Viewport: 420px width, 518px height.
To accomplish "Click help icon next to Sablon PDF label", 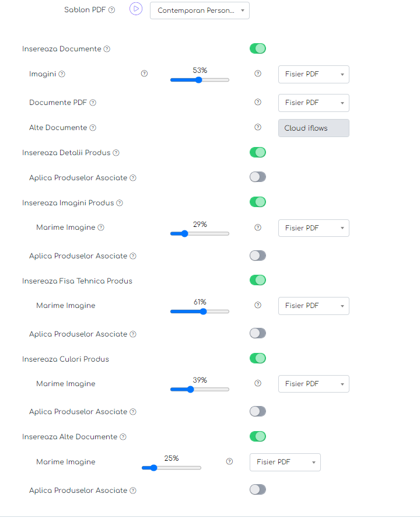I will point(111,10).
